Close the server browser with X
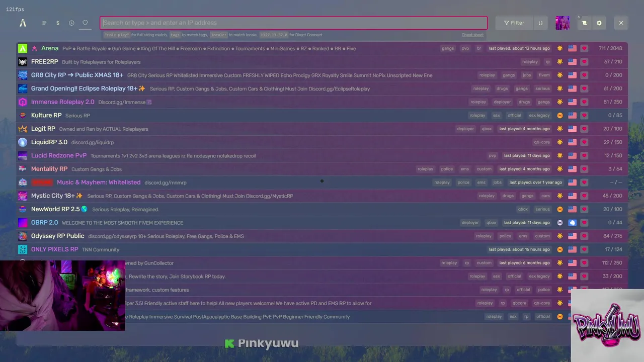 [x=621, y=23]
